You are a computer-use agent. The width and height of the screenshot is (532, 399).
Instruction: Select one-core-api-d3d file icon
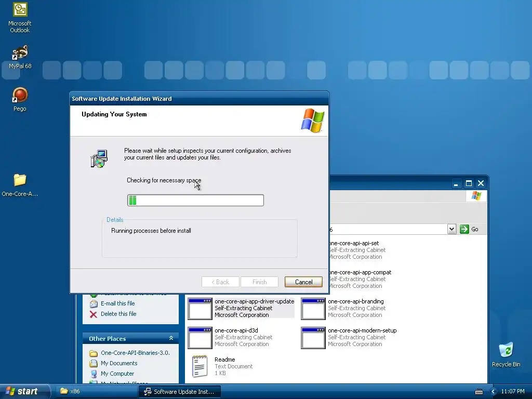[200, 338]
